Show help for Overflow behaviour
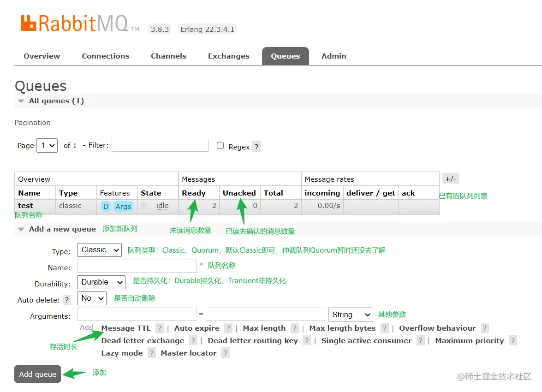The width and height of the screenshot is (542, 392). pyautogui.click(x=485, y=328)
